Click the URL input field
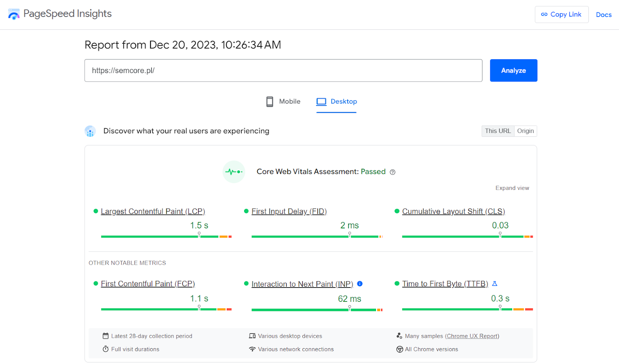Image resolution: width=619 pixels, height=364 pixels. click(283, 70)
